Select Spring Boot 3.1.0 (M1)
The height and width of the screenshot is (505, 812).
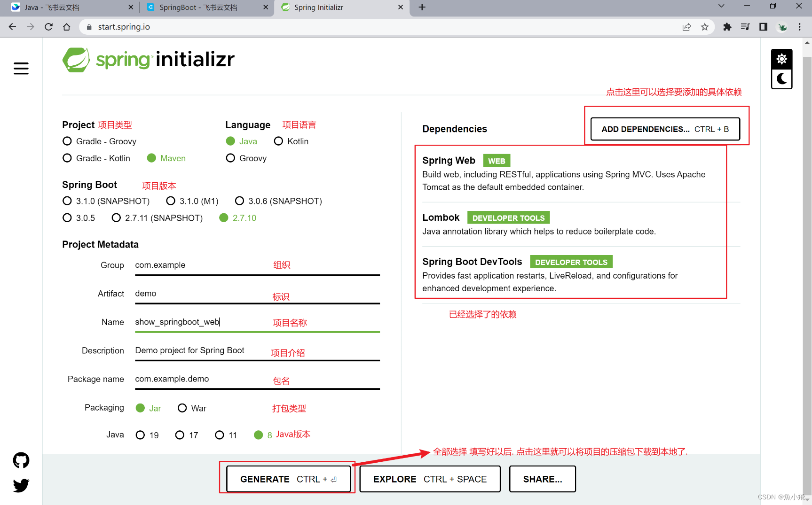click(192, 201)
